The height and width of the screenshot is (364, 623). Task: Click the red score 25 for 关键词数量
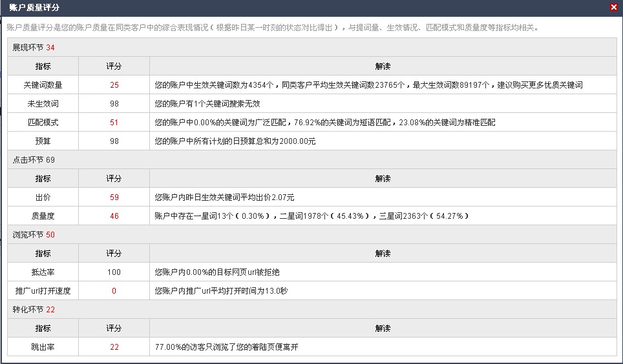tap(114, 85)
